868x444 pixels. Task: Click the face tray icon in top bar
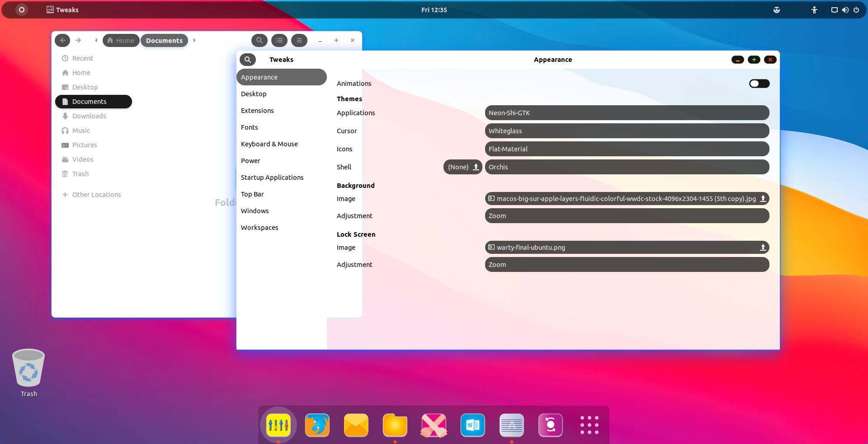(777, 10)
